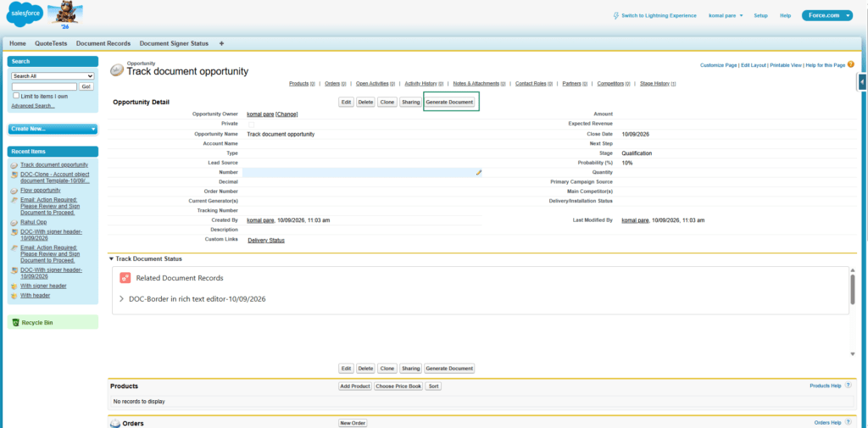This screenshot has width=868, height=428.
Task: Click the Open Activities related list link
Action: pos(376,84)
